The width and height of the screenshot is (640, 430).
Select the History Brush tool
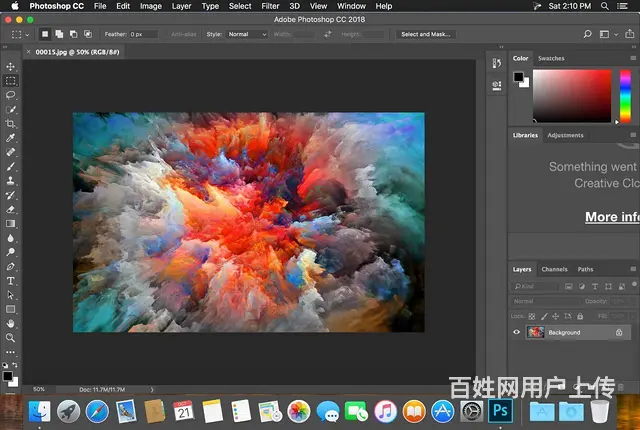pos(11,195)
